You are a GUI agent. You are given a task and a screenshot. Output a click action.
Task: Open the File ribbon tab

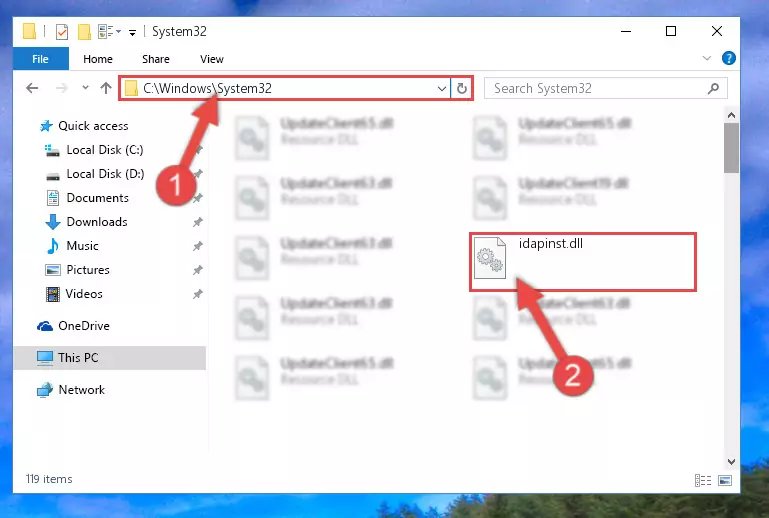click(41, 59)
